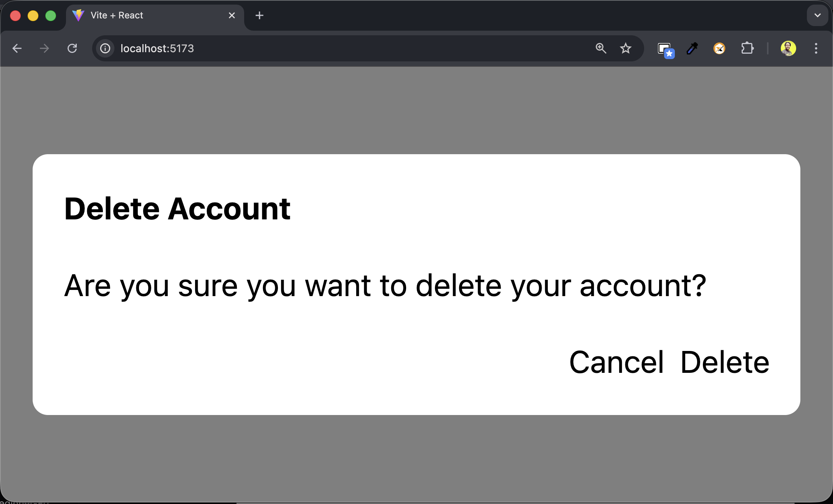The height and width of the screenshot is (504, 833).
Task: Pick a color with the eyedropper extension
Action: pyautogui.click(x=692, y=48)
